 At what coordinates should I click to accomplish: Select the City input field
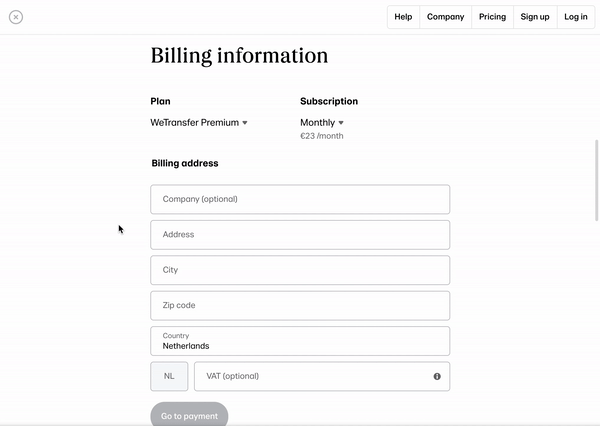300,270
